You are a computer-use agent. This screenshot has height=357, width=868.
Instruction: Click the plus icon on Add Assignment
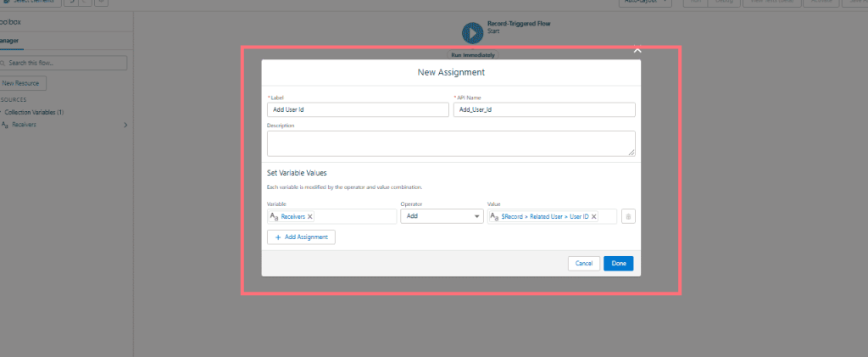[278, 237]
